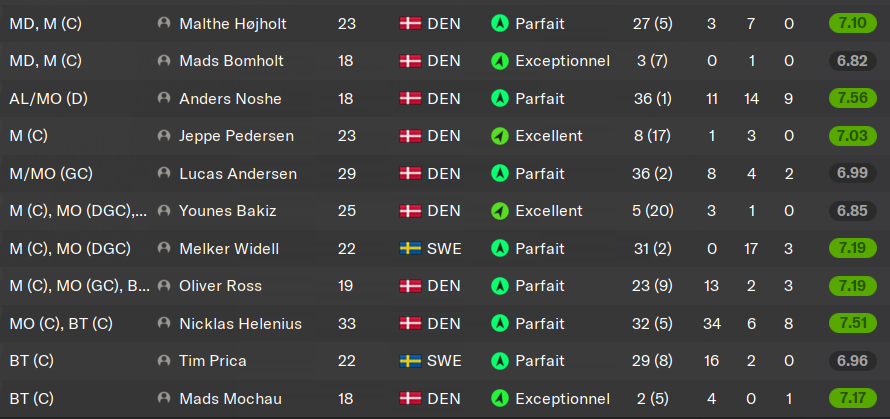This screenshot has height=419, width=890.
Task: Click the truncated position text for Younes Bakiz
Action: (78, 211)
